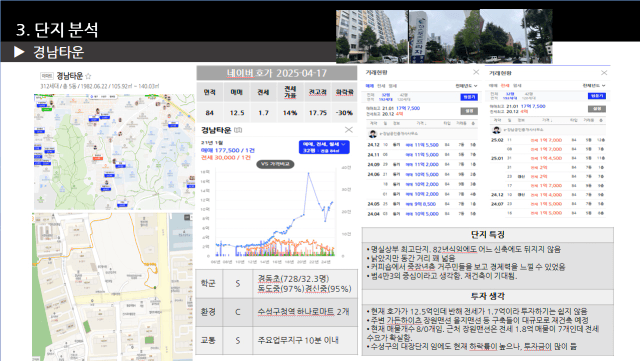The height and width of the screenshot is (361, 640).
Task: Click the grey button in right 거래현황 panel
Action: click(x=597, y=109)
